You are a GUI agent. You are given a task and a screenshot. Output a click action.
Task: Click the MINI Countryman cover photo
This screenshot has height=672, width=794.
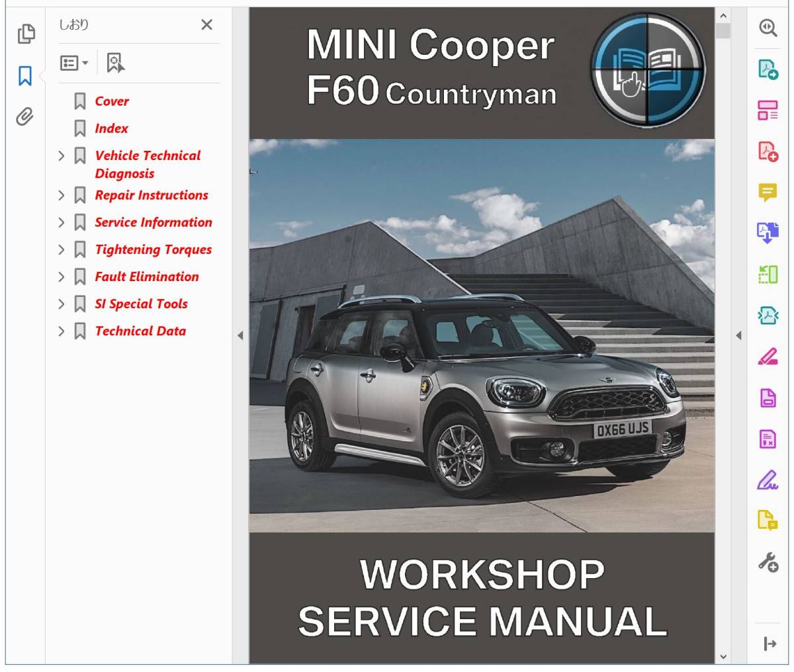pyautogui.click(x=482, y=335)
